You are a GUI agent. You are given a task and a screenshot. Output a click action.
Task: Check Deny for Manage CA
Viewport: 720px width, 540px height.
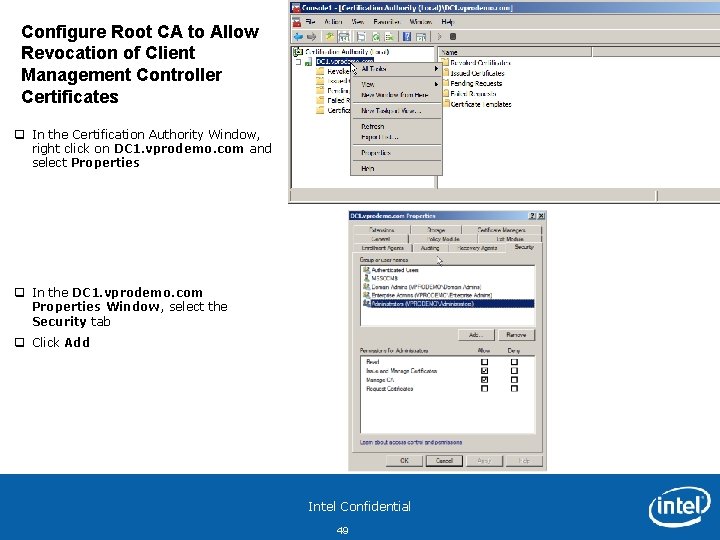point(514,380)
